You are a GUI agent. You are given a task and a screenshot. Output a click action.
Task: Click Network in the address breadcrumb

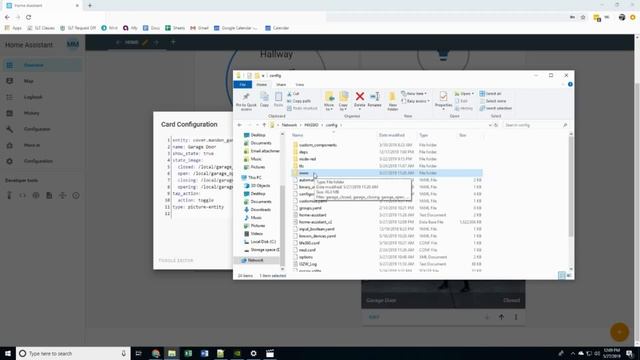289,125
